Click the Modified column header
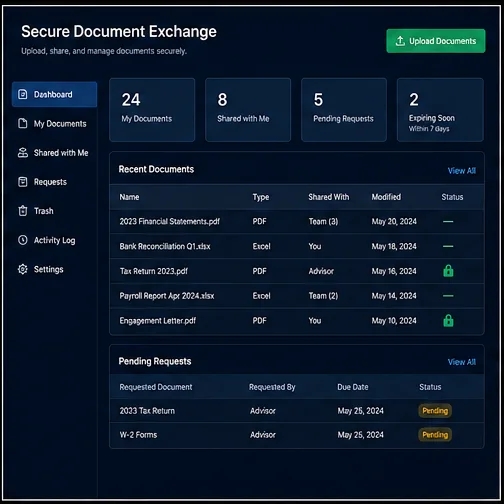Image resolution: width=504 pixels, height=504 pixels. (386, 197)
